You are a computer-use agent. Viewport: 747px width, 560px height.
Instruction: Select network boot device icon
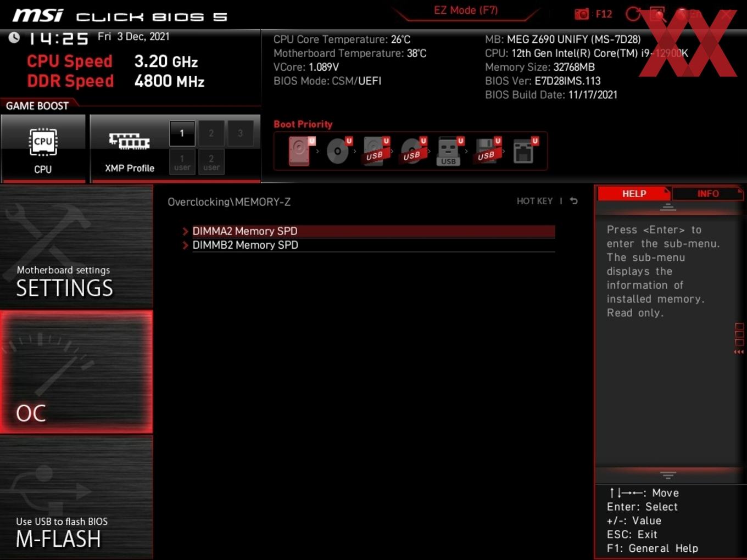525,151
